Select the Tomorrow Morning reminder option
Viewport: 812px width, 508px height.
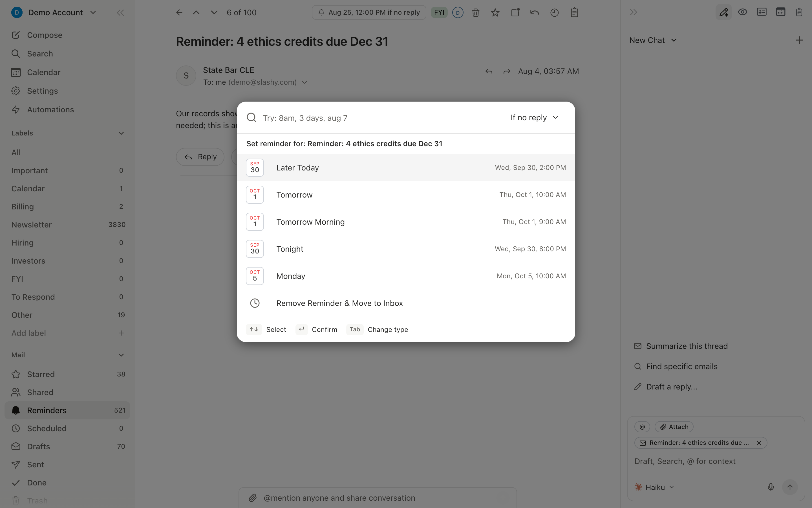coord(406,222)
